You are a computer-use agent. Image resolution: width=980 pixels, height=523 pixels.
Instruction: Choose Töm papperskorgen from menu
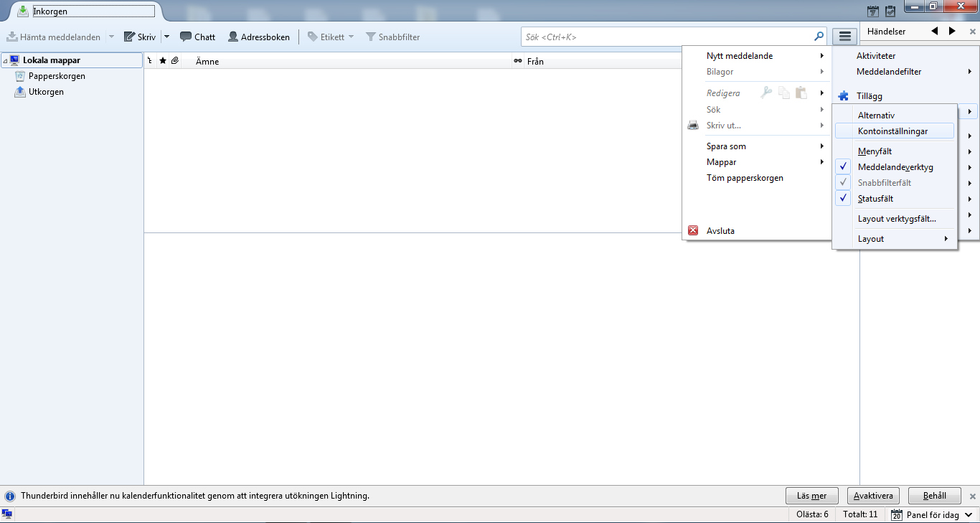757,178
